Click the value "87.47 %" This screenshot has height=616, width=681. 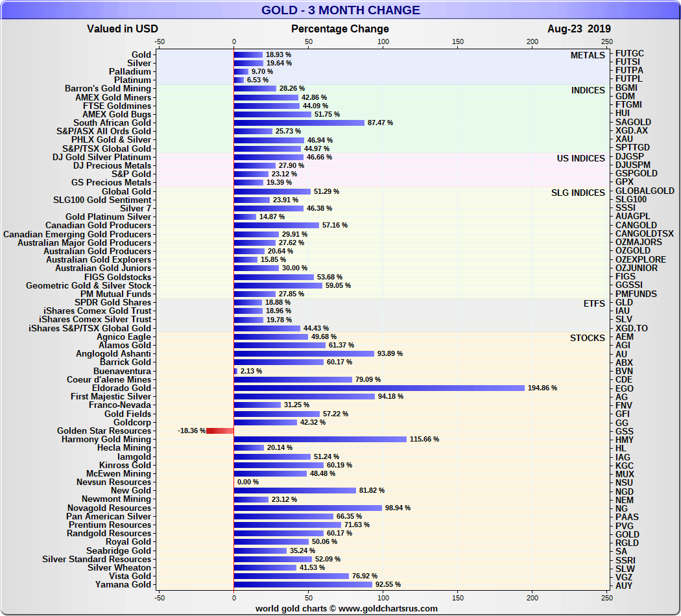tap(380, 123)
